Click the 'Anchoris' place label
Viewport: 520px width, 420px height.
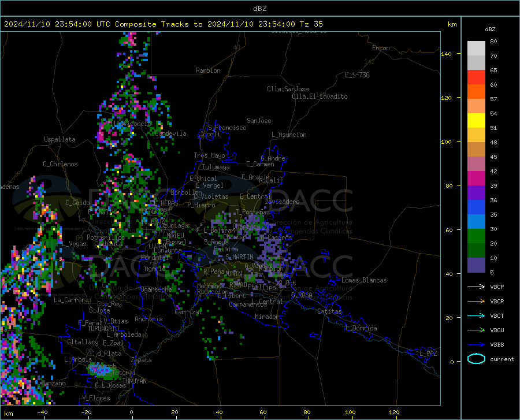148,319
